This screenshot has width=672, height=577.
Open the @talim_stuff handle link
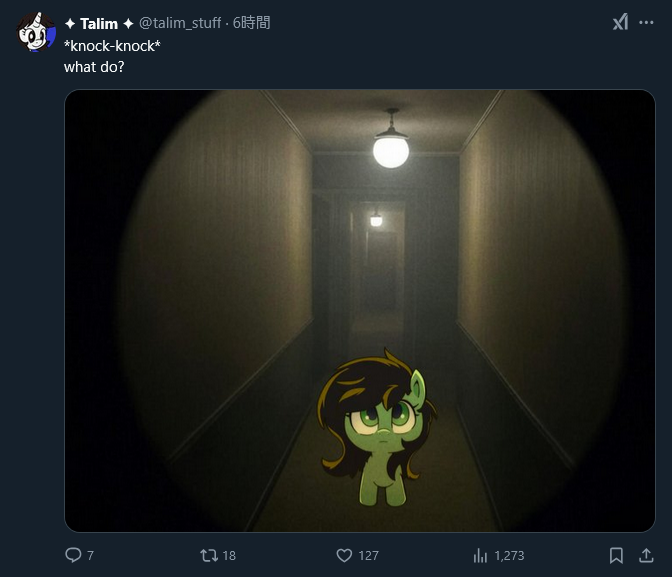coord(180,23)
